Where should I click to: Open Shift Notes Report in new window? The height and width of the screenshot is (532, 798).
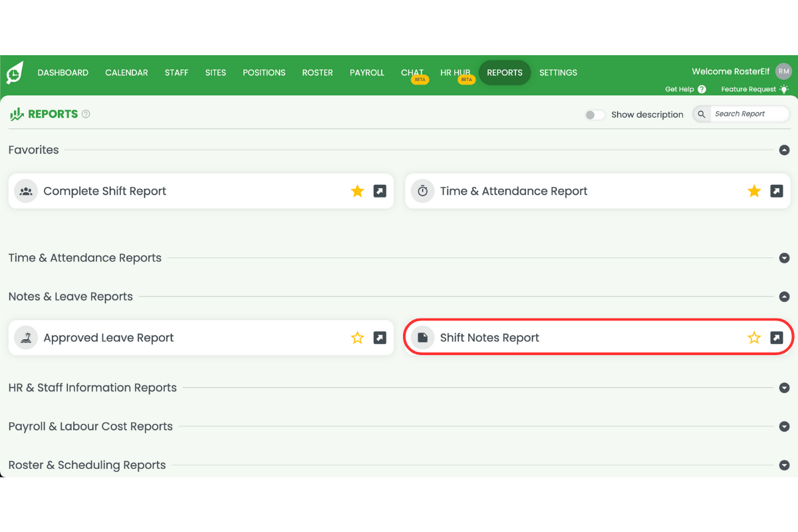776,337
